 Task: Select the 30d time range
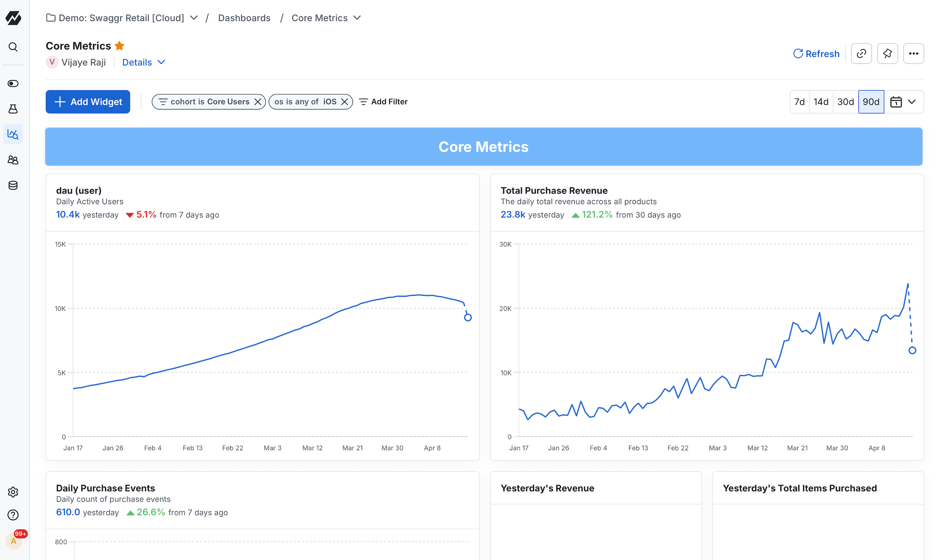(x=845, y=102)
